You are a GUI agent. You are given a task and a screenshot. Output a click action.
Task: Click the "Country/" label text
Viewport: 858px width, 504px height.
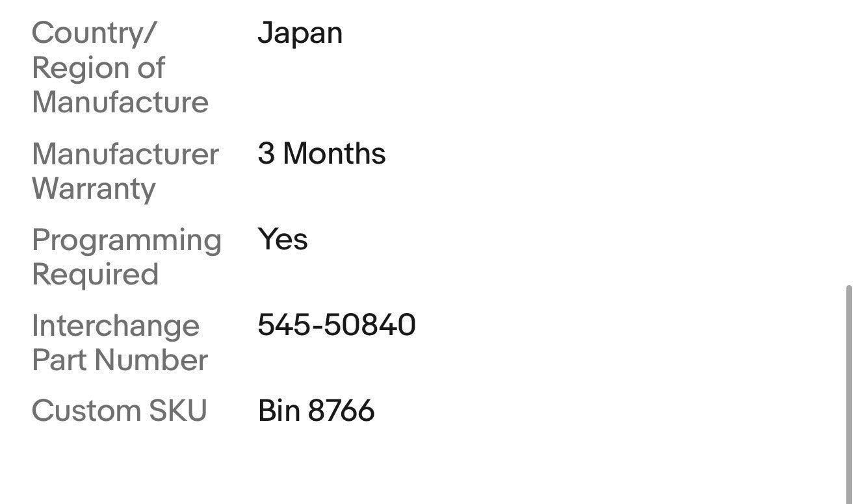pos(94,33)
